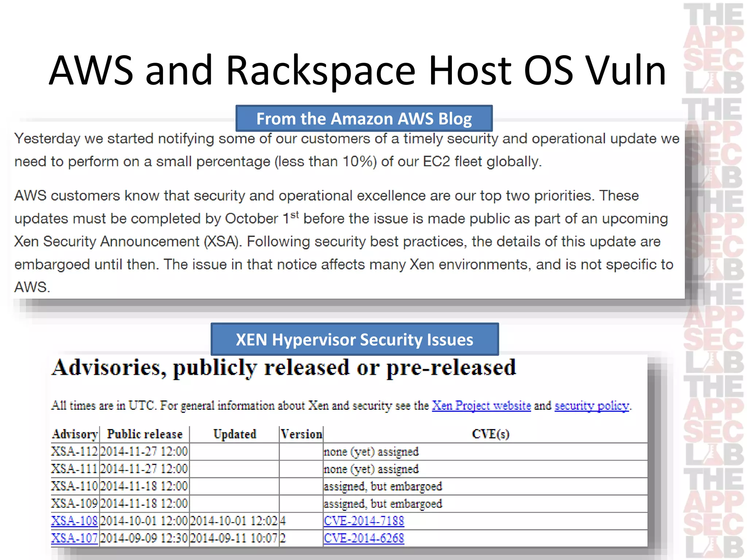Click the 'XSA-109' advisory cell
This screenshot has height=560, width=747.
(x=74, y=503)
